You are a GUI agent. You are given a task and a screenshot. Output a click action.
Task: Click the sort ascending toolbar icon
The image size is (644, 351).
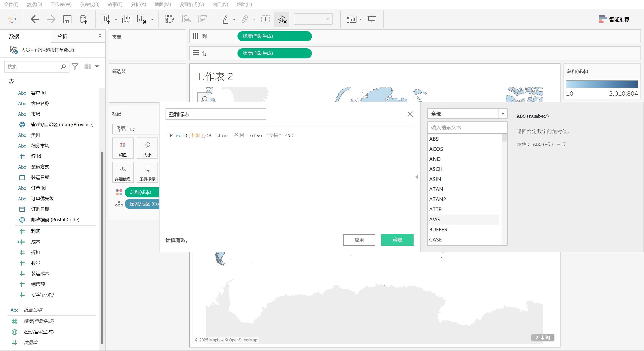point(186,19)
